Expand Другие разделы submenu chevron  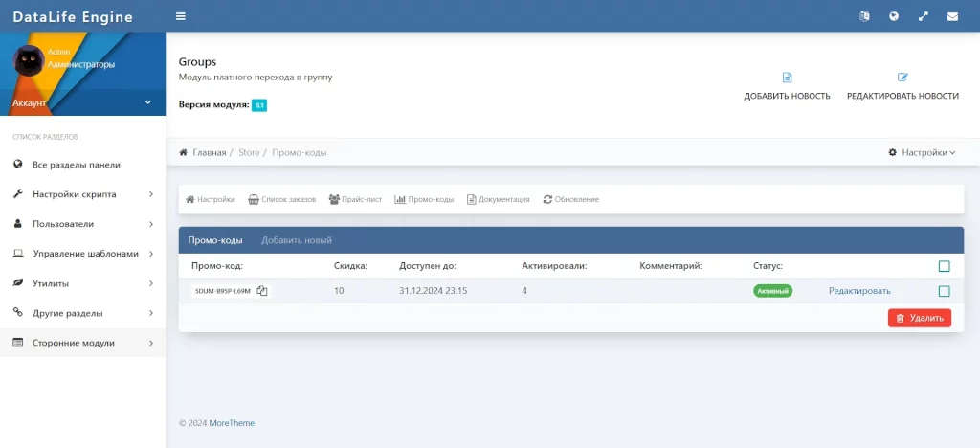[x=150, y=313]
